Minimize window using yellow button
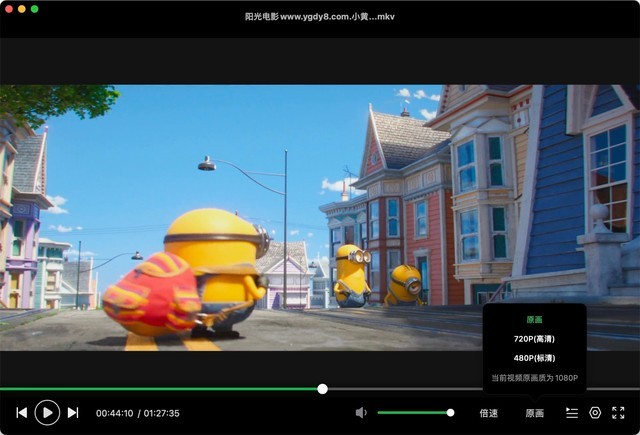 point(22,9)
